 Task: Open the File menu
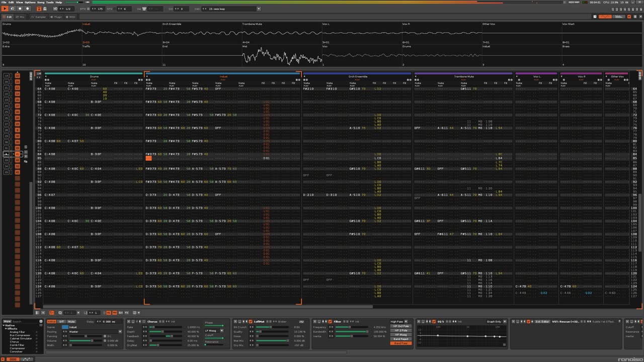(4, 2)
